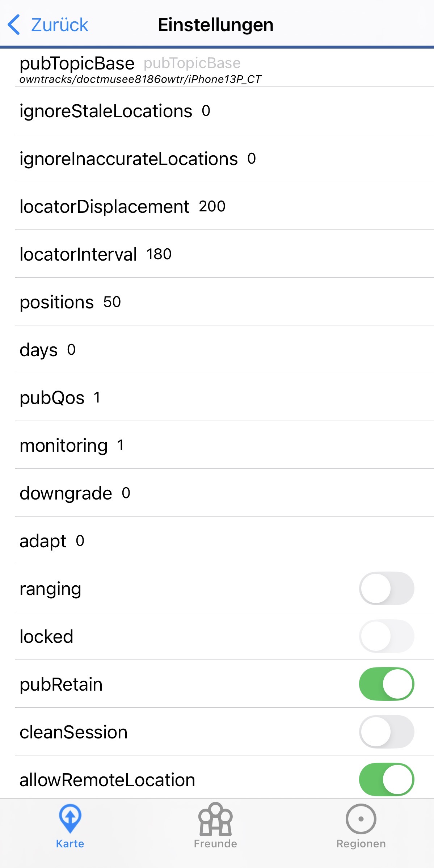Image resolution: width=434 pixels, height=868 pixels.
Task: Change the locatorDisplacement value 200
Action: 212,206
